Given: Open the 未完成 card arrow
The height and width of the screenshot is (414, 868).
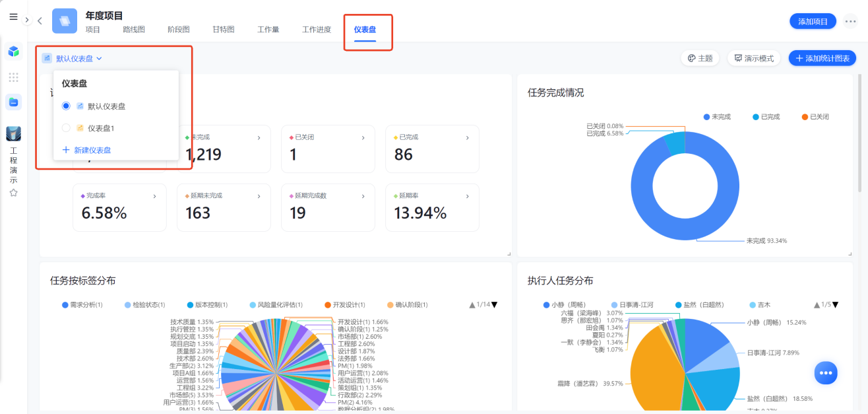Looking at the screenshot, I should click(x=259, y=138).
